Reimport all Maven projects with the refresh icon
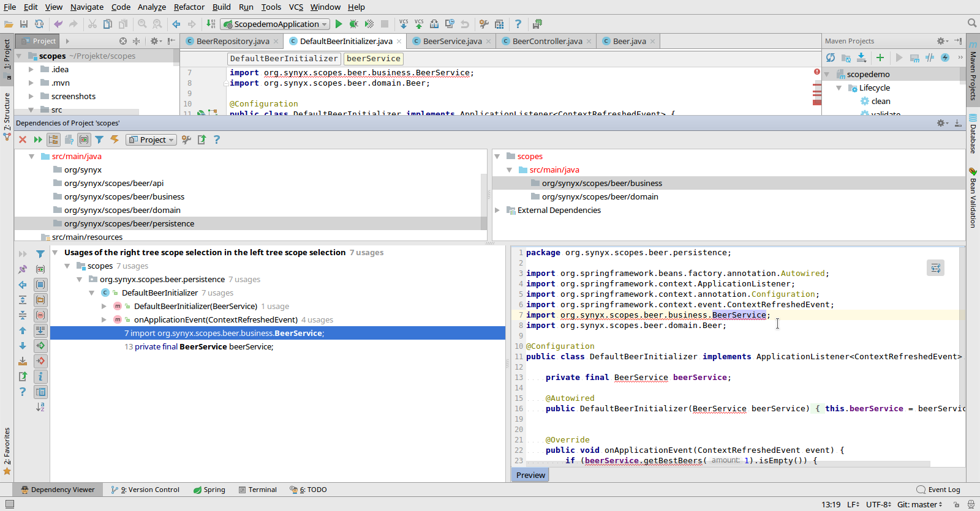The image size is (980, 511). (x=831, y=58)
